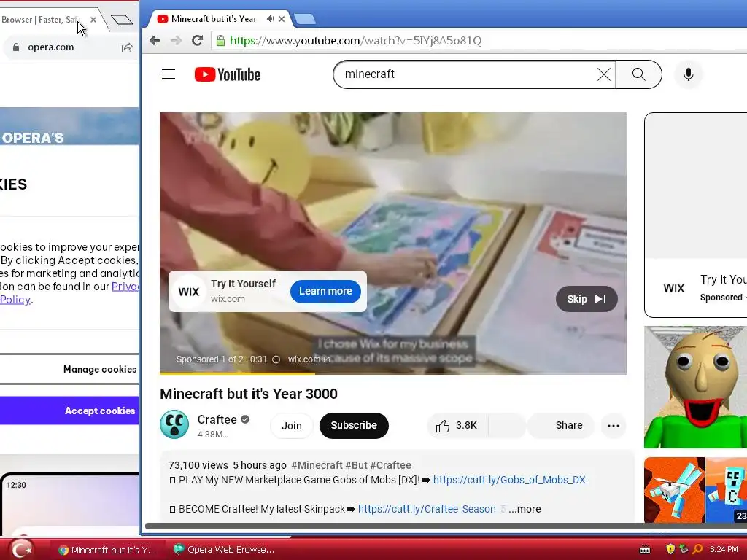Open the Minecraft thumbnail suggested video
Viewport: 747px width, 560px height.
point(695,490)
